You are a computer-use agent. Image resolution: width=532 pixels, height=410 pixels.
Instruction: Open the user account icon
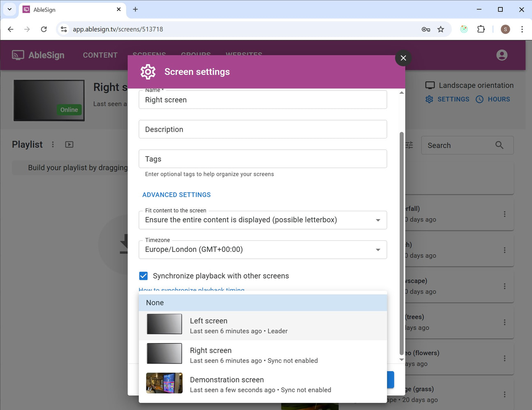coord(502,55)
